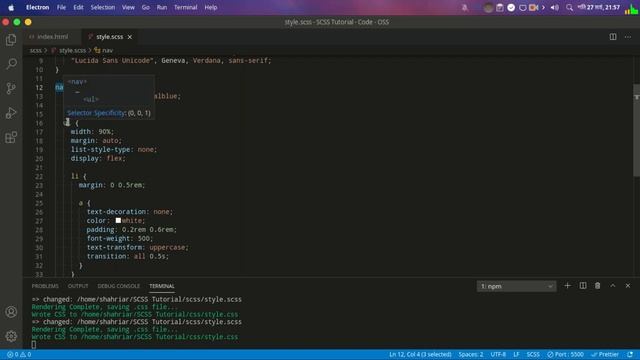The image size is (640, 360).
Task: Click the Ln 12, Col 4 status item
Action: [420, 354]
